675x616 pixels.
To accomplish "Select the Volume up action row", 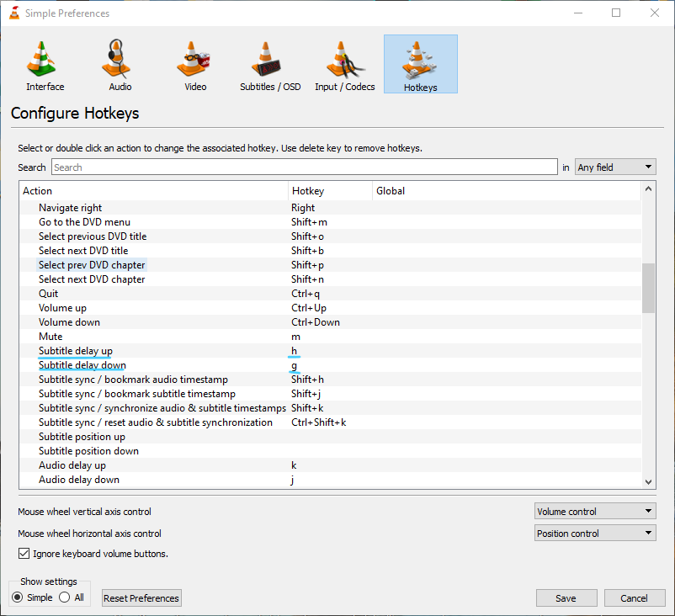I will 330,307.
